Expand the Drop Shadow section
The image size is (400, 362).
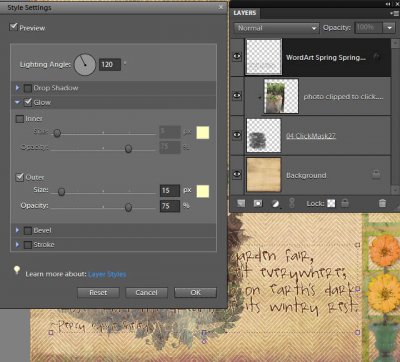[x=17, y=88]
